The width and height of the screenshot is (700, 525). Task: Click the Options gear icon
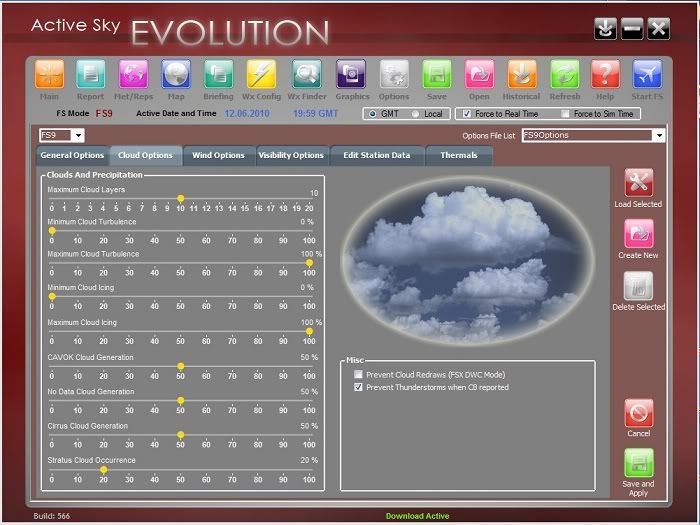coord(394,74)
